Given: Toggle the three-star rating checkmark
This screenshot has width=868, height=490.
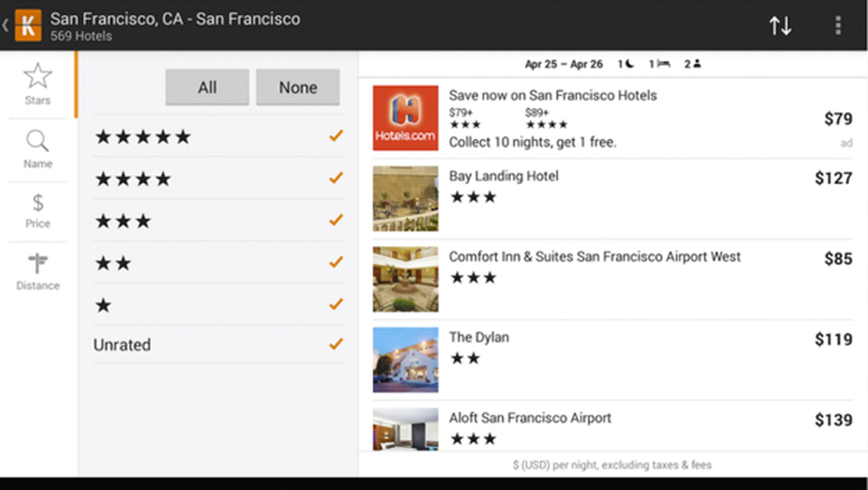Looking at the screenshot, I should click(x=336, y=220).
